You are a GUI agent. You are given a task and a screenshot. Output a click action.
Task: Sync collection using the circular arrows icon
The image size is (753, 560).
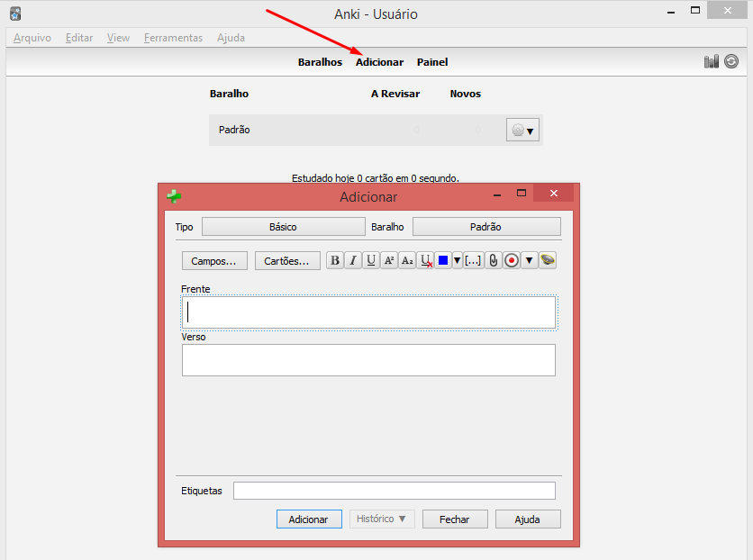[731, 61]
